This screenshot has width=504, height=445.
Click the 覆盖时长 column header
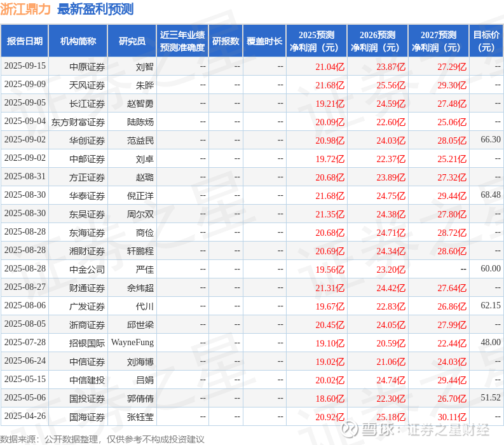(264, 41)
